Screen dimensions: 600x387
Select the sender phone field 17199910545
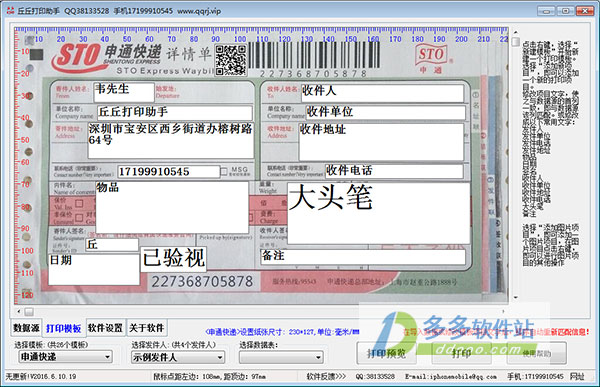coord(169,171)
